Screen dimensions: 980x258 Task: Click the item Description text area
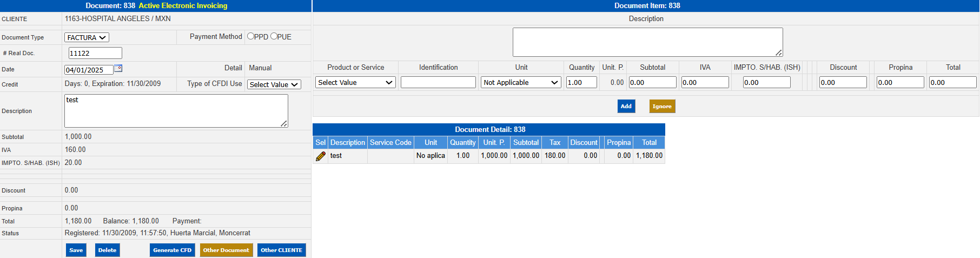[x=647, y=42]
